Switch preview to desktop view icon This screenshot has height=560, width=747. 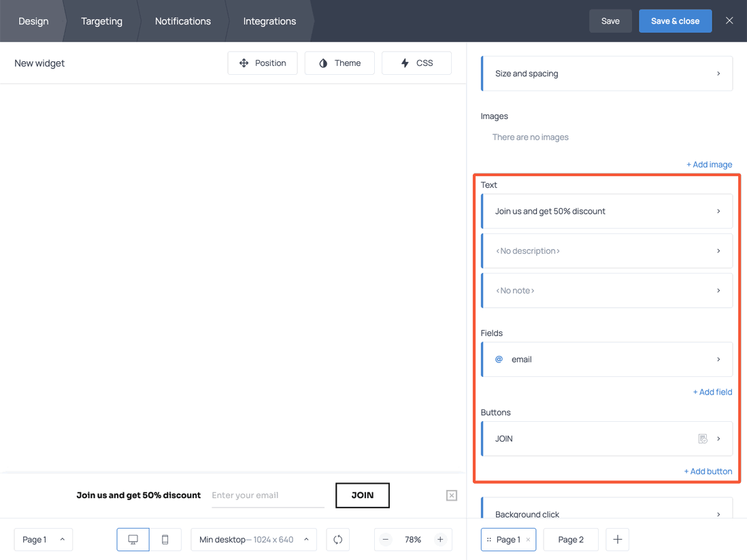coord(133,539)
